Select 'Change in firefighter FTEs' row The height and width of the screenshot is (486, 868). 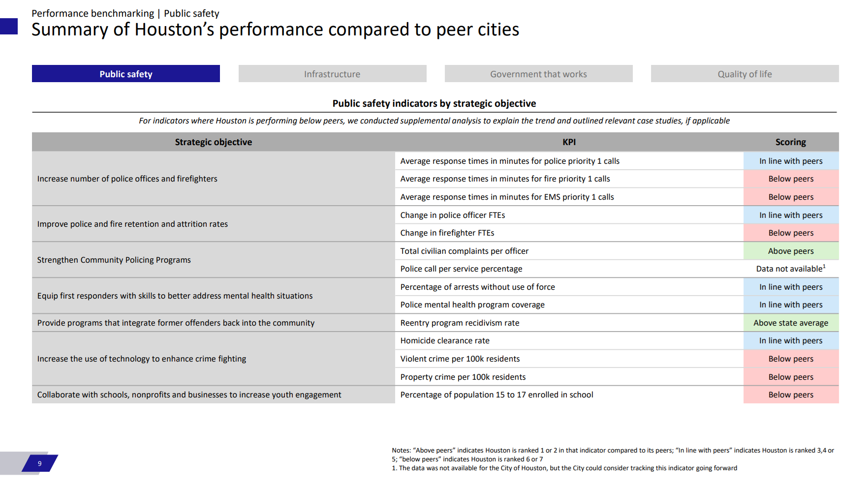tap(447, 233)
